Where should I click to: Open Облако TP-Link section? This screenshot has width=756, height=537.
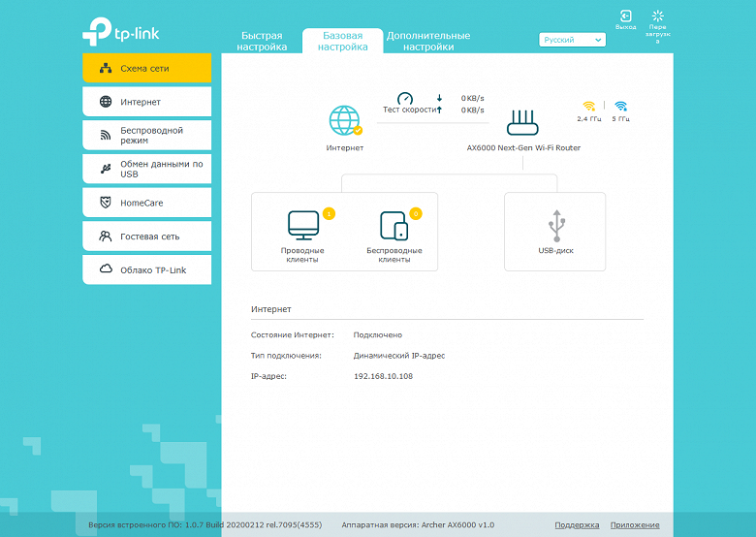tap(147, 269)
